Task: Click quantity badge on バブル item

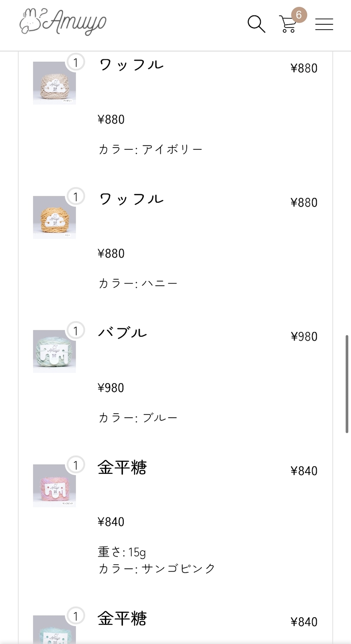Action: pos(76,331)
